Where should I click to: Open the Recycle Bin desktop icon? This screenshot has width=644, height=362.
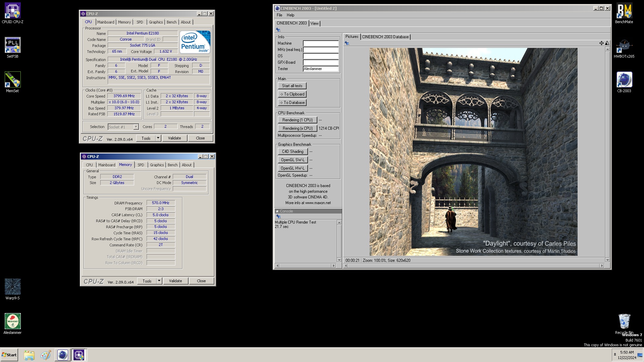(x=624, y=323)
